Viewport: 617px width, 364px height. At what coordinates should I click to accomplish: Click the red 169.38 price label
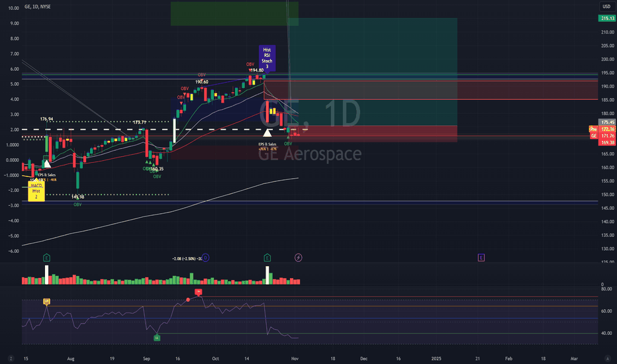pos(607,142)
